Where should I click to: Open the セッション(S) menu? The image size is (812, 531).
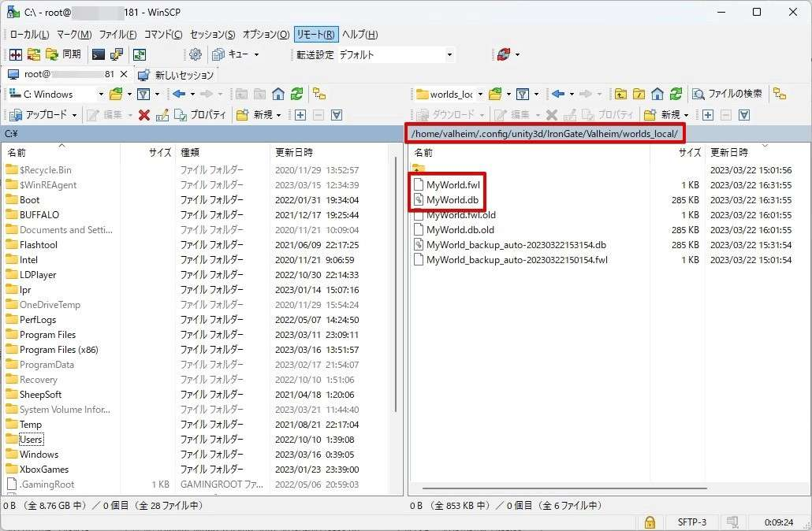[212, 34]
